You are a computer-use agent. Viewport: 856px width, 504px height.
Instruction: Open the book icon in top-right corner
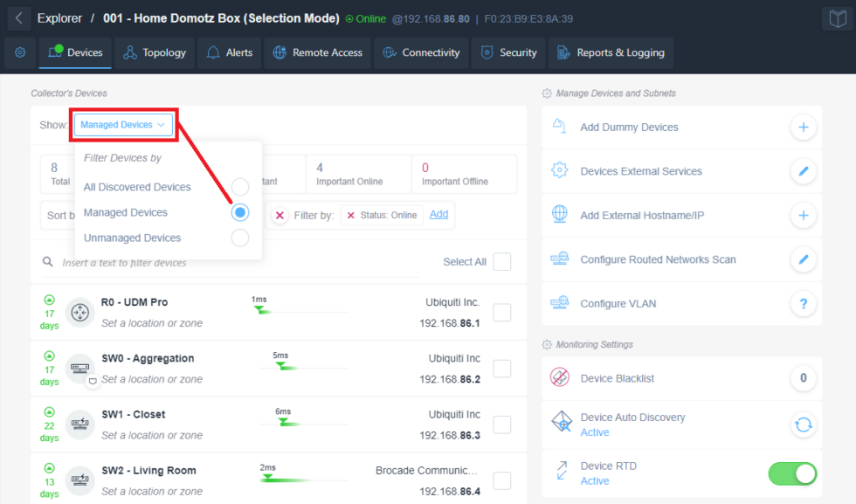836,18
